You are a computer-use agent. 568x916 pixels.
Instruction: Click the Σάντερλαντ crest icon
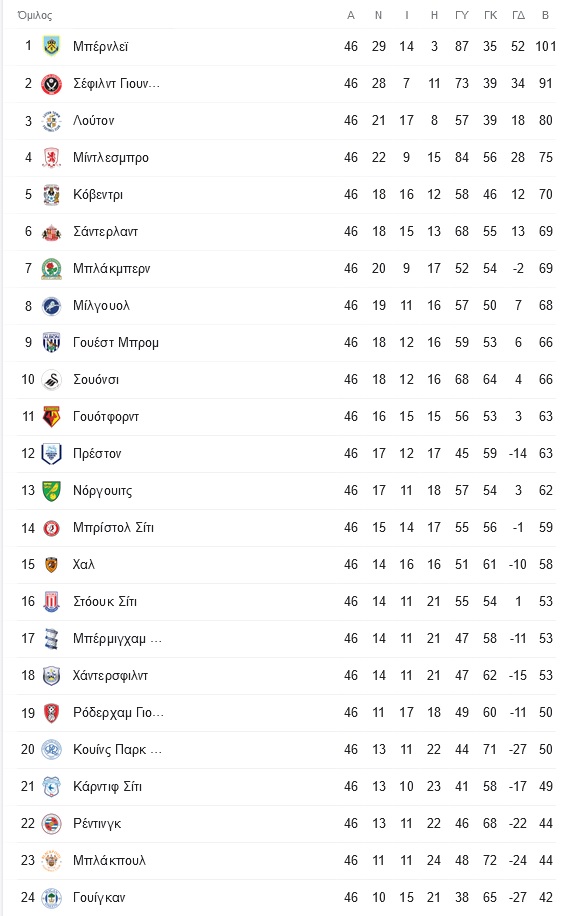pyautogui.click(x=51, y=231)
